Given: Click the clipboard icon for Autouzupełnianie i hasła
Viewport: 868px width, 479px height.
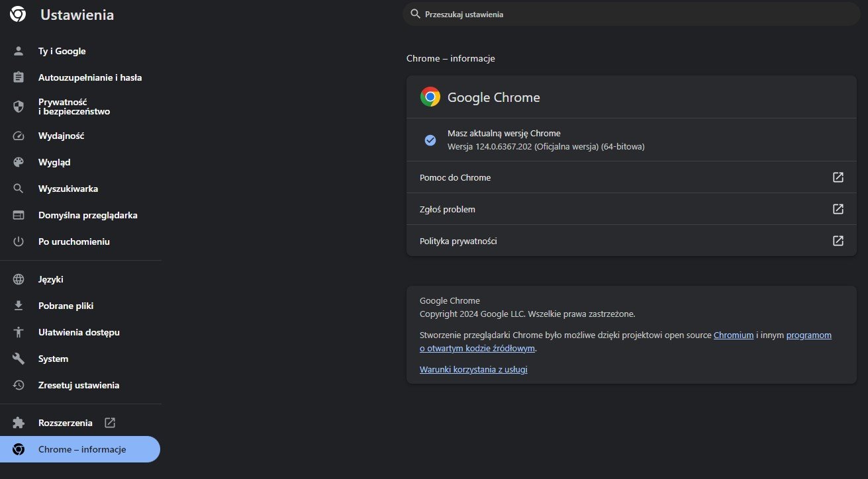Looking at the screenshot, I should pos(19,77).
